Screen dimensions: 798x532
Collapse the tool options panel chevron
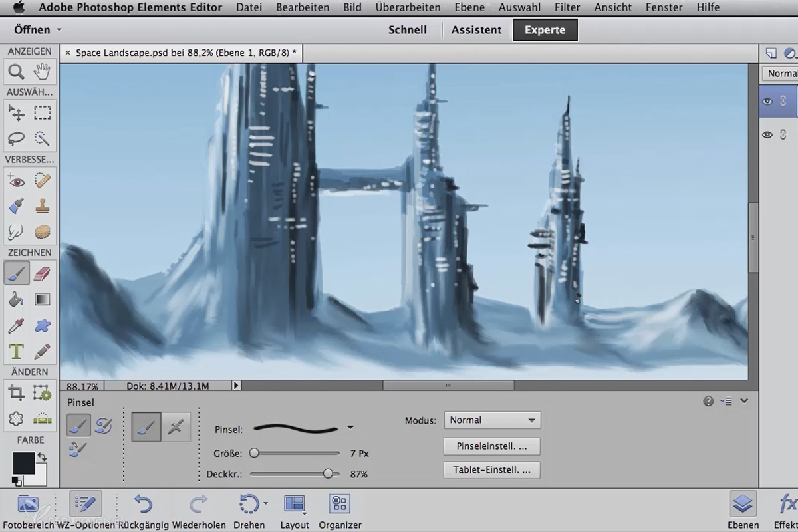click(x=744, y=401)
